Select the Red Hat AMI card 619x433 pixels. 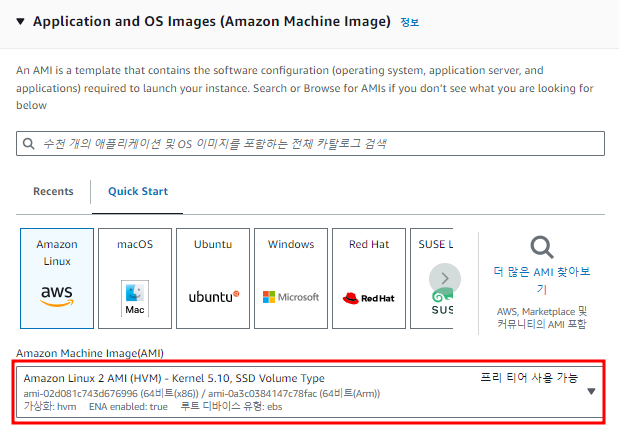pos(369,278)
